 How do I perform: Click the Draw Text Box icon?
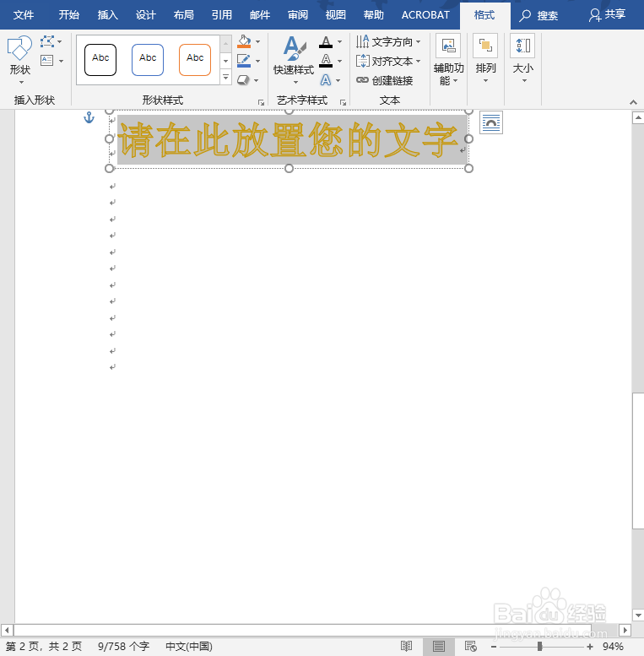point(46,61)
